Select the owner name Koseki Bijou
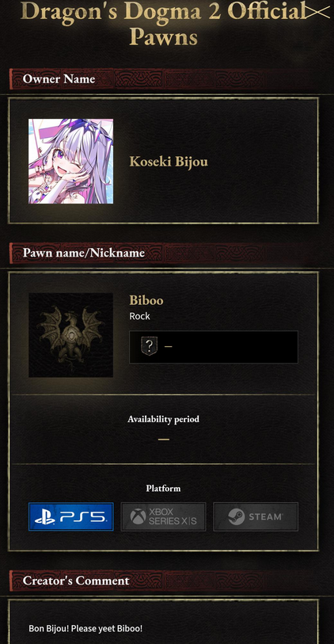The height and width of the screenshot is (644, 334). pyautogui.click(x=169, y=162)
